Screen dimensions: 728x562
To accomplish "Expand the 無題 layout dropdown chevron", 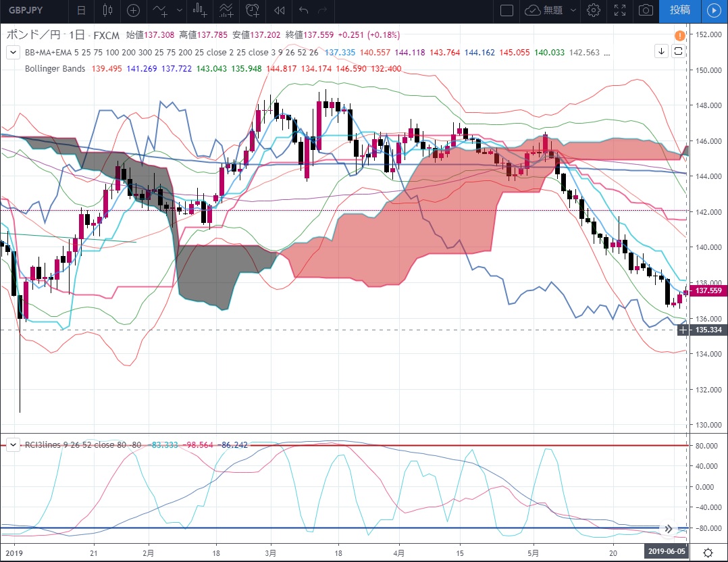I will 573,10.
